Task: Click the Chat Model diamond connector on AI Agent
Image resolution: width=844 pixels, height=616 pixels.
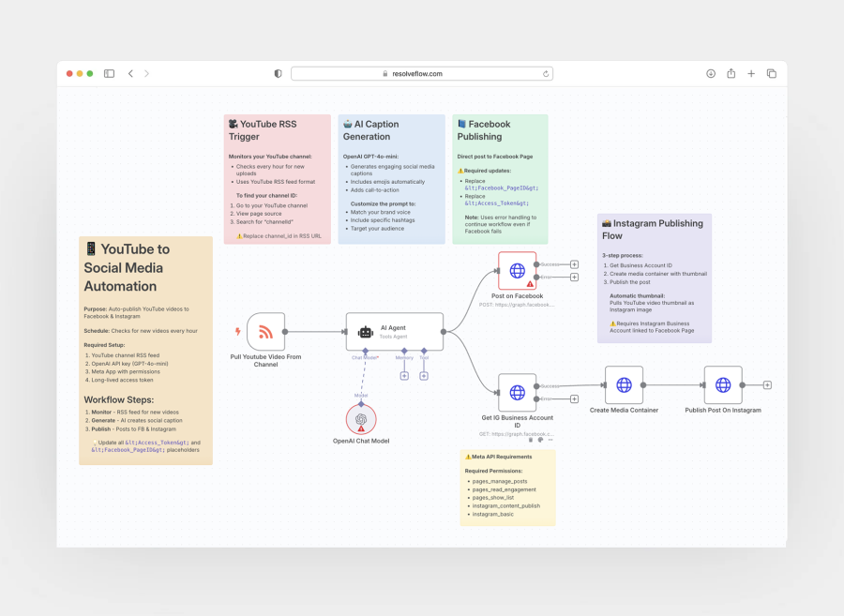Action: pyautogui.click(x=366, y=351)
